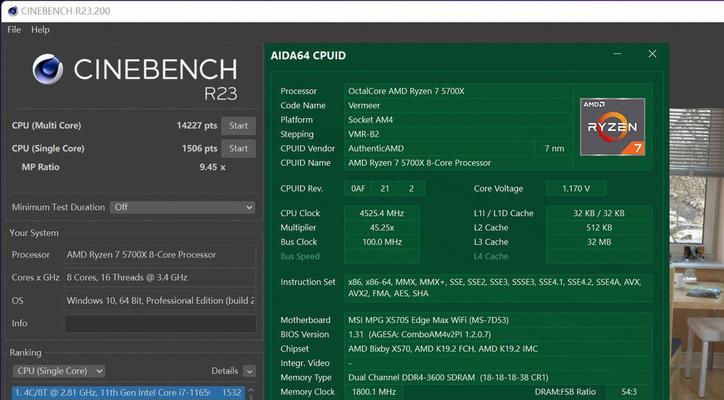Click the MP Ratio 9.45 x value
724x400 pixels.
tap(212, 167)
